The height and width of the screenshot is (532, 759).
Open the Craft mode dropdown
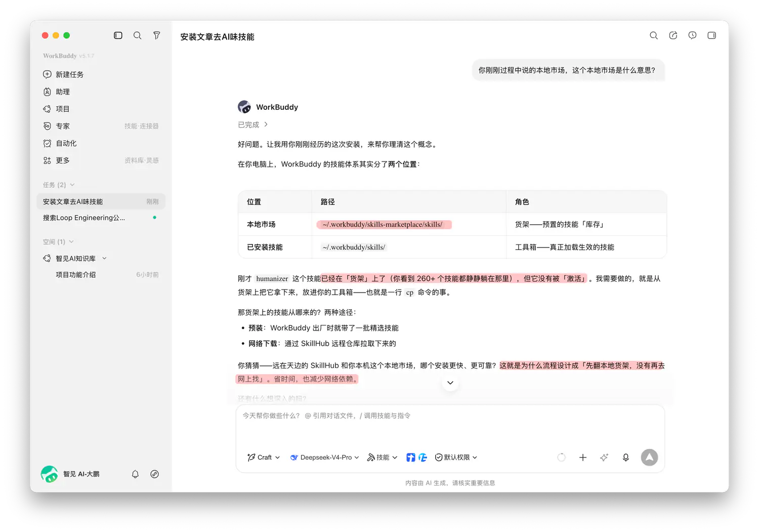[264, 457]
